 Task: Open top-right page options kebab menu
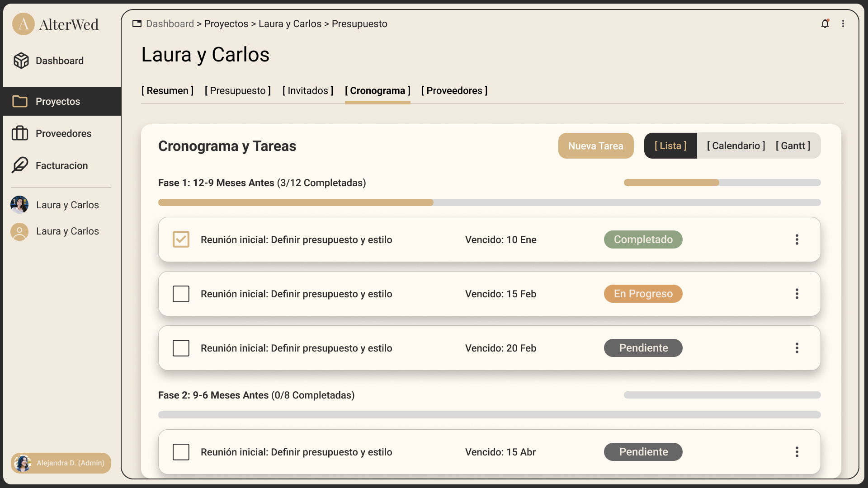pyautogui.click(x=843, y=23)
